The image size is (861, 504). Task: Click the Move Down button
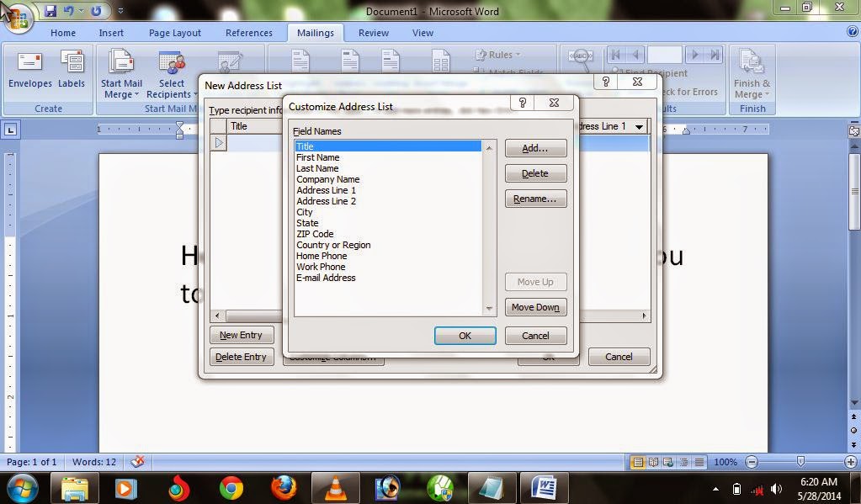point(535,307)
